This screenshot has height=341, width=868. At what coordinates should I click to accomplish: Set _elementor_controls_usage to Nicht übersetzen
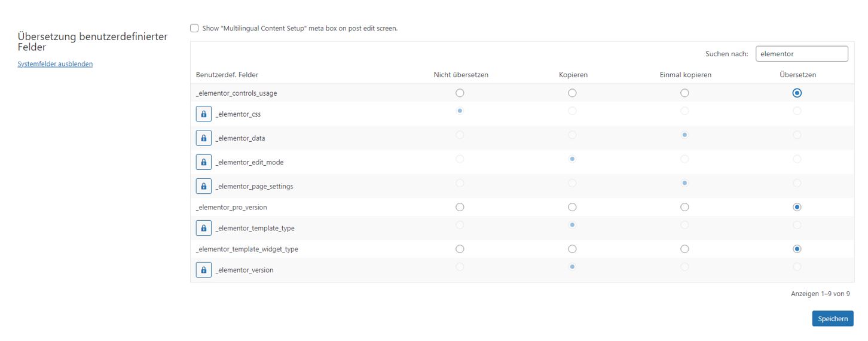tap(460, 93)
